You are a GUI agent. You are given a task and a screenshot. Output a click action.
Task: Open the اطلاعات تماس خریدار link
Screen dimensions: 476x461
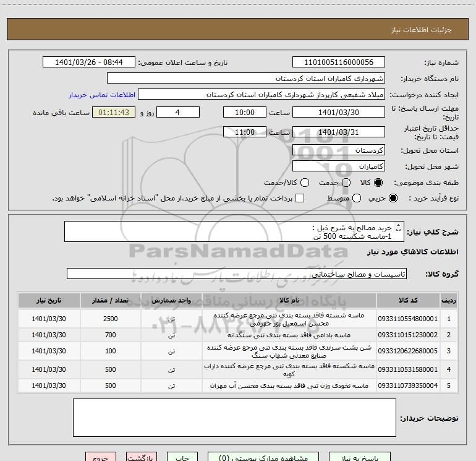pyautogui.click(x=102, y=95)
